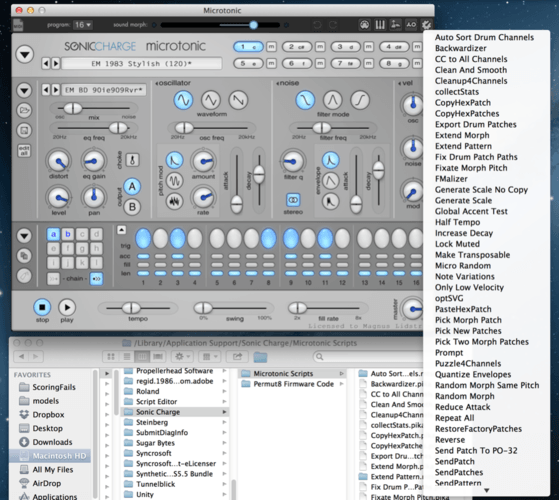Open main program menu arrow

pyautogui.click(x=25, y=55)
